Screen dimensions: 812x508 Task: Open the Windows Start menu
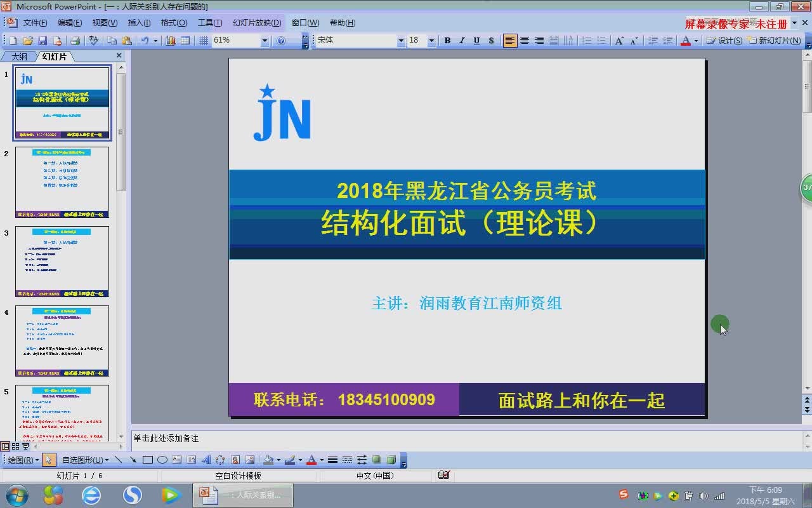16,495
